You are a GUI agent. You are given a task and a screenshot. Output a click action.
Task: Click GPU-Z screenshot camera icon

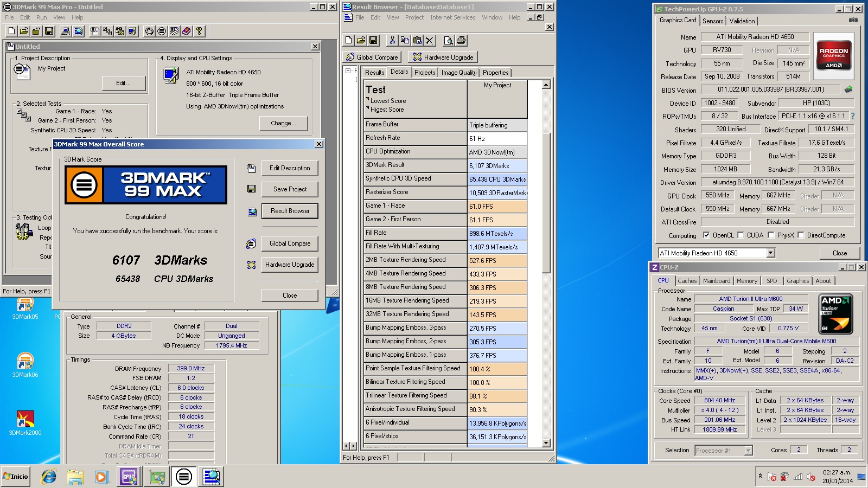point(853,20)
